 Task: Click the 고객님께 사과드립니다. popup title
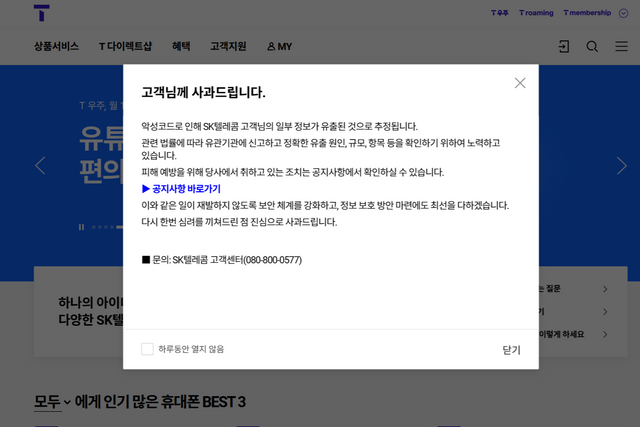click(203, 92)
